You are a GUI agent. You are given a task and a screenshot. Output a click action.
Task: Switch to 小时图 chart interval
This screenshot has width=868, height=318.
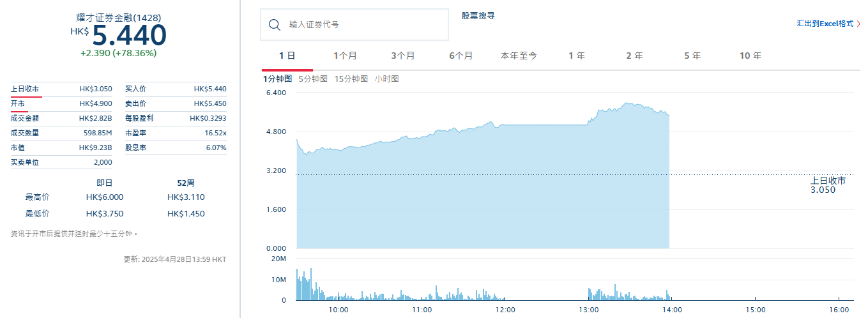click(x=386, y=79)
